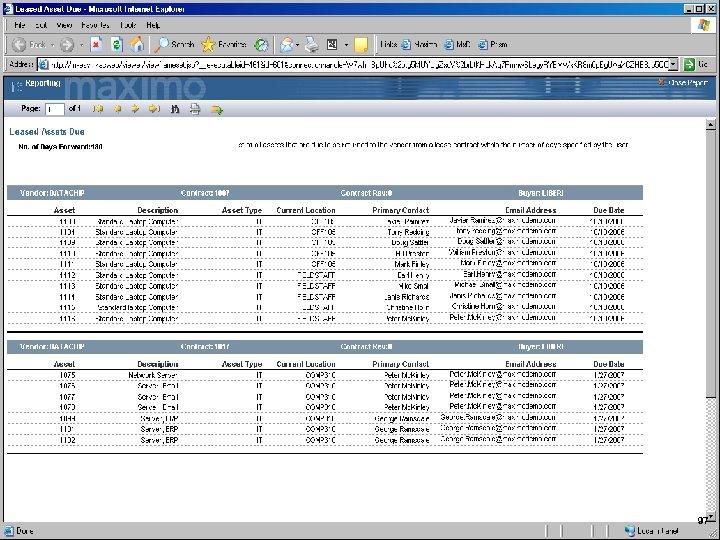
Task: Expand the address bar URL dropdown
Action: (x=673, y=64)
